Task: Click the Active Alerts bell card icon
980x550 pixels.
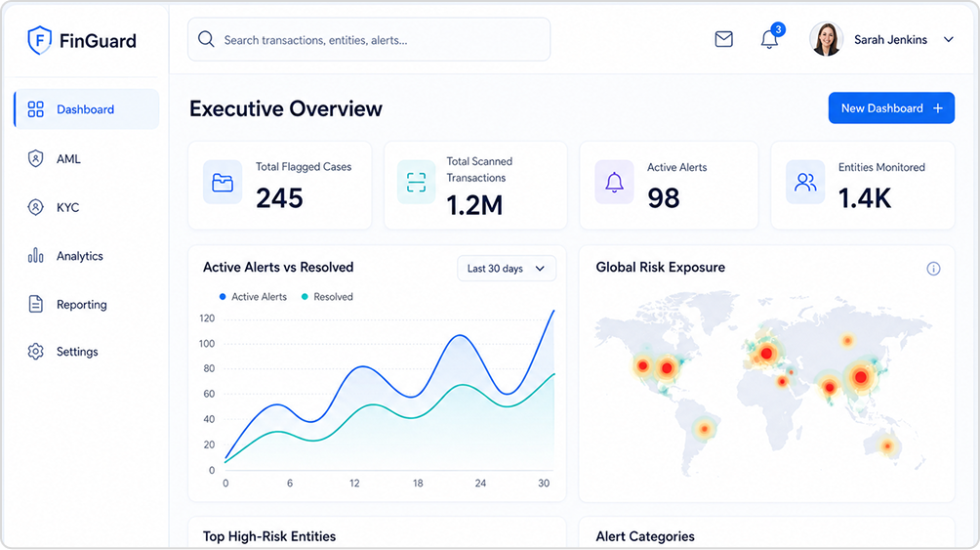Action: [614, 182]
